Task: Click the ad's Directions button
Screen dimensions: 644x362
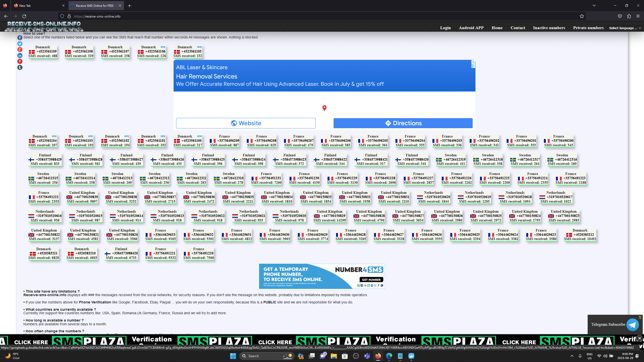Action: click(x=403, y=123)
